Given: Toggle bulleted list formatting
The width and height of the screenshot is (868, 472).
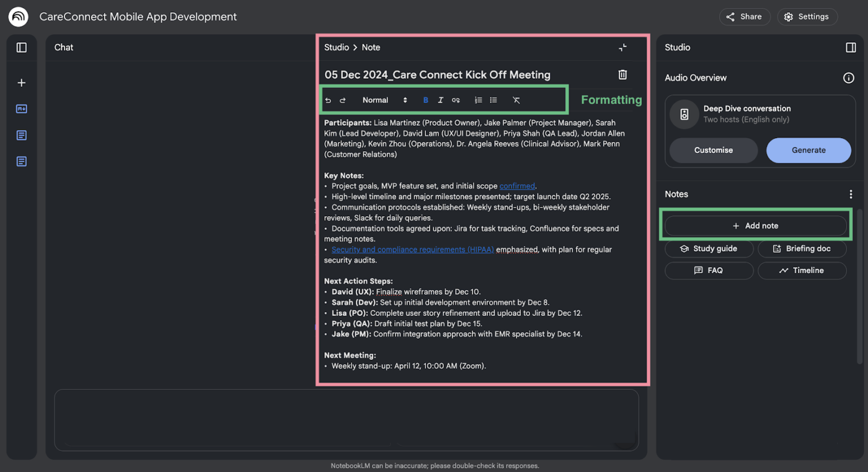Looking at the screenshot, I should [494, 100].
